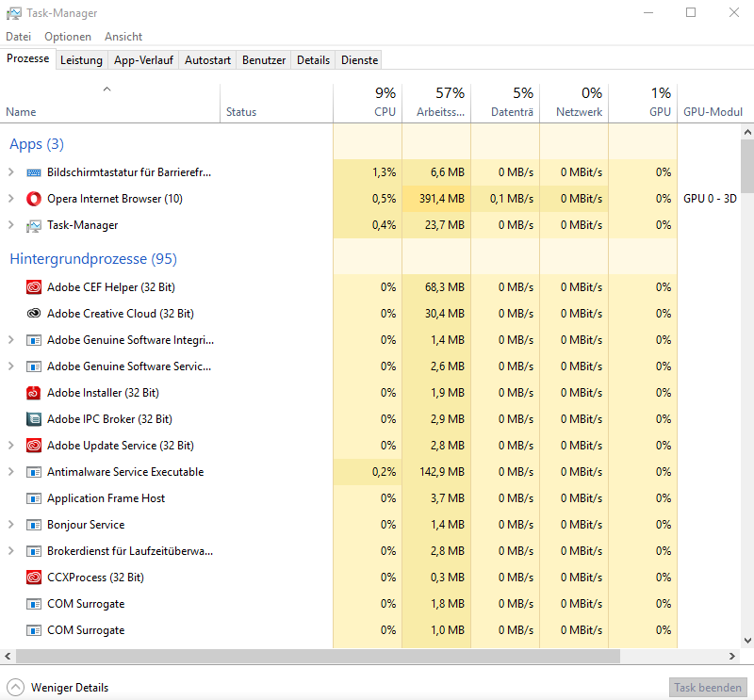
Task: Expand the Bonjour Service row
Action: pos(11,525)
